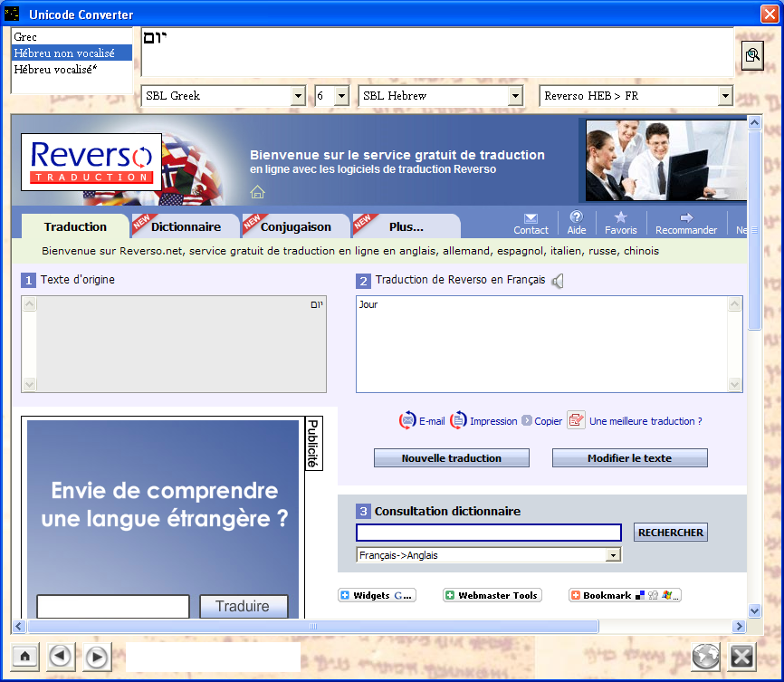Click the ad's text input field

[x=113, y=606]
